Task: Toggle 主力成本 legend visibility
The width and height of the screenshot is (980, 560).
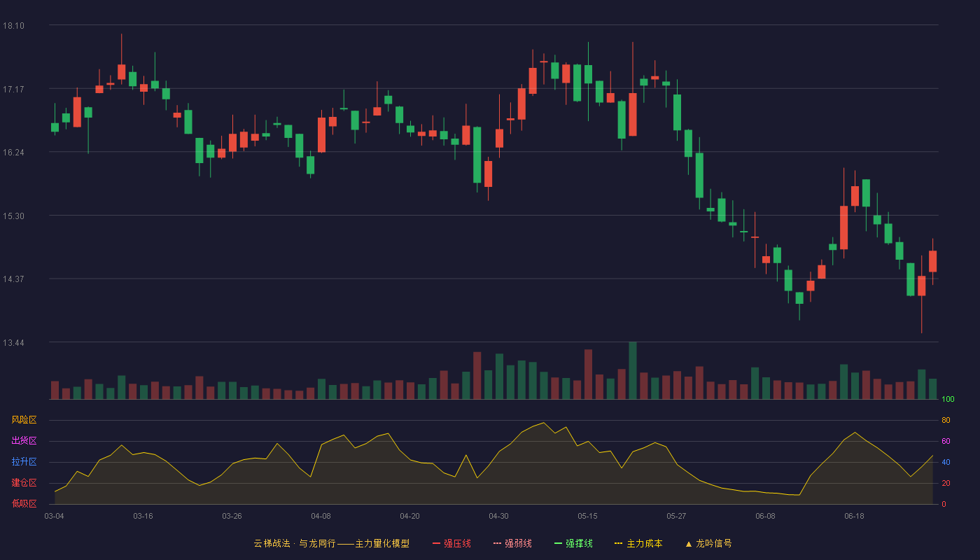Action: coord(638,543)
